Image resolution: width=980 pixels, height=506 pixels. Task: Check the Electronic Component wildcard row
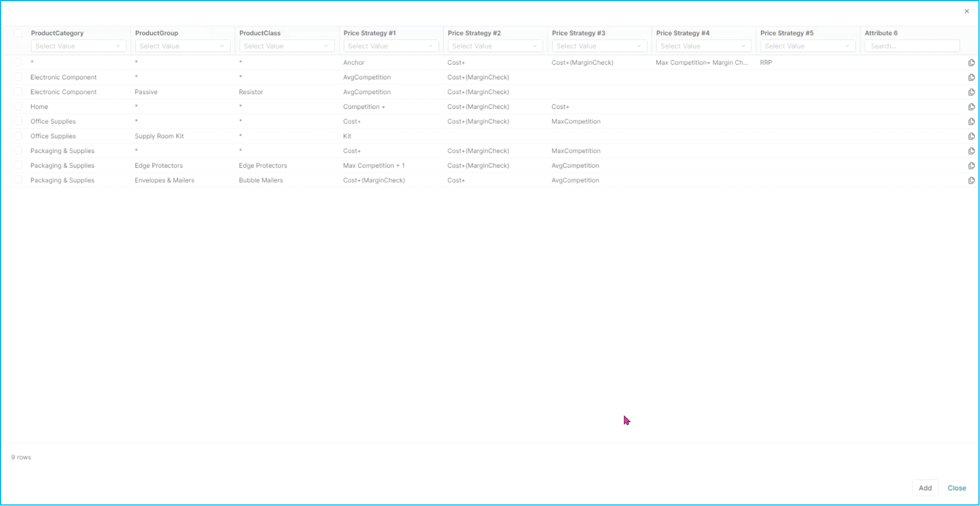coord(18,77)
